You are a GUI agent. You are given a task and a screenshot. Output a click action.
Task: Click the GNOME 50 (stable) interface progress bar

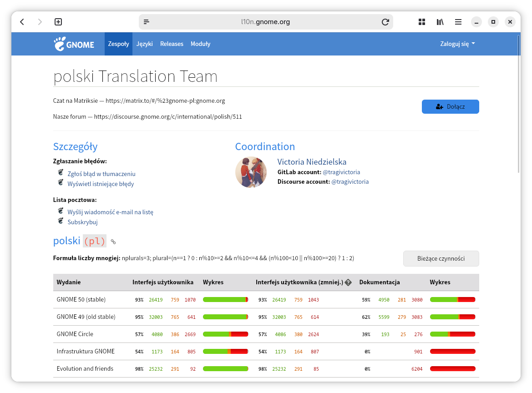pyautogui.click(x=225, y=300)
